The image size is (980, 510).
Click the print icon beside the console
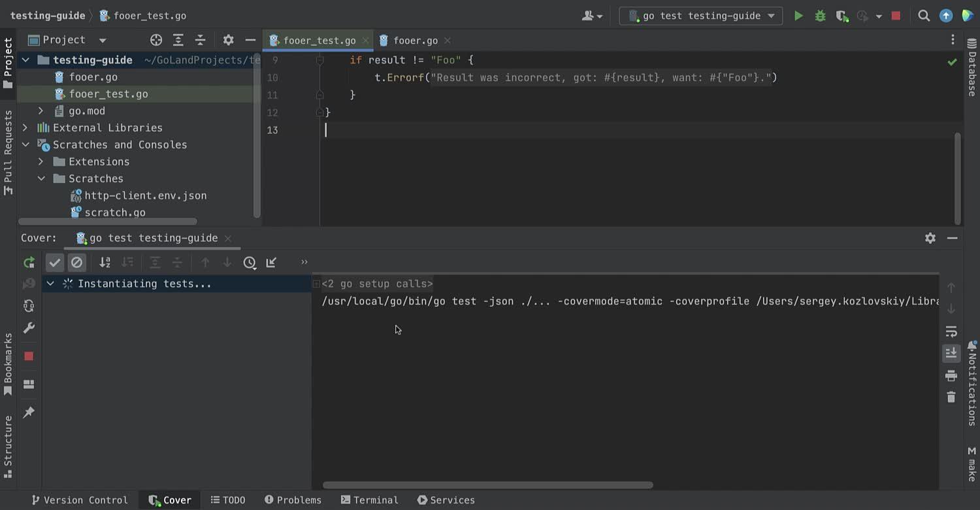[x=951, y=375]
